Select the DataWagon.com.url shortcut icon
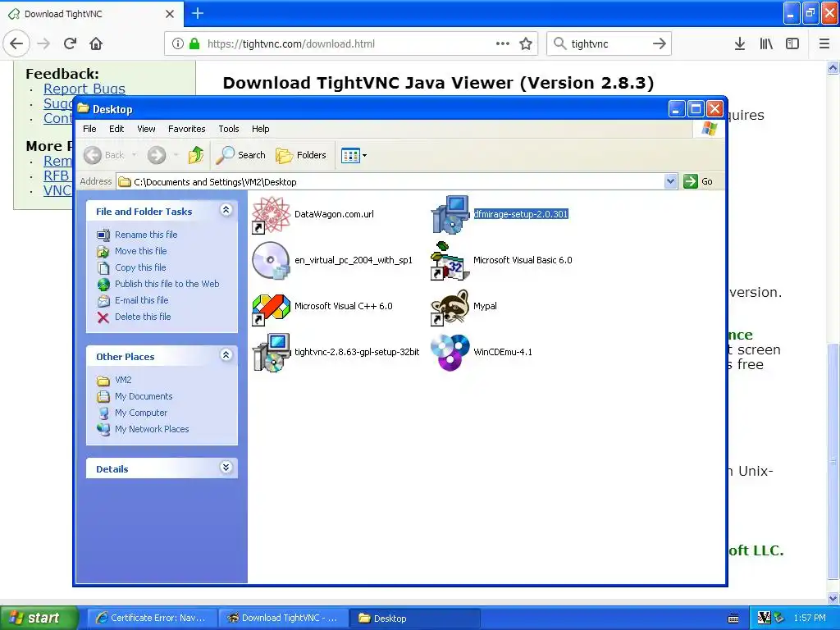The height and width of the screenshot is (630, 840). click(271, 215)
